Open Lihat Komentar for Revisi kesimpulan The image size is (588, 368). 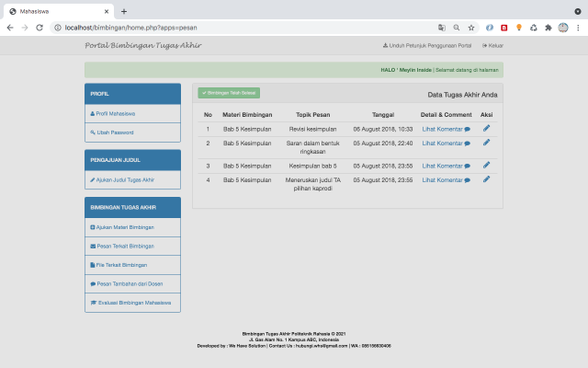click(446, 130)
